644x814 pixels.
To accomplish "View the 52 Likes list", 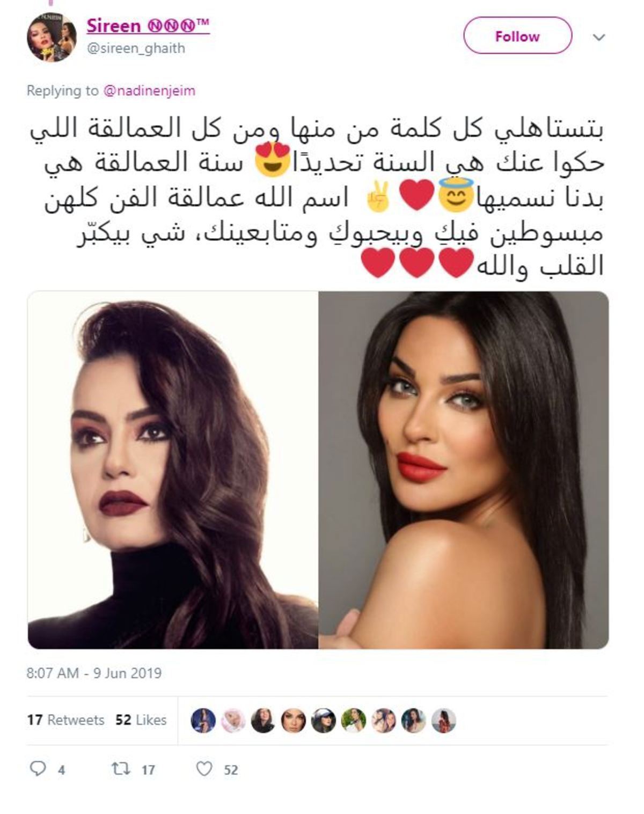I will point(141,720).
